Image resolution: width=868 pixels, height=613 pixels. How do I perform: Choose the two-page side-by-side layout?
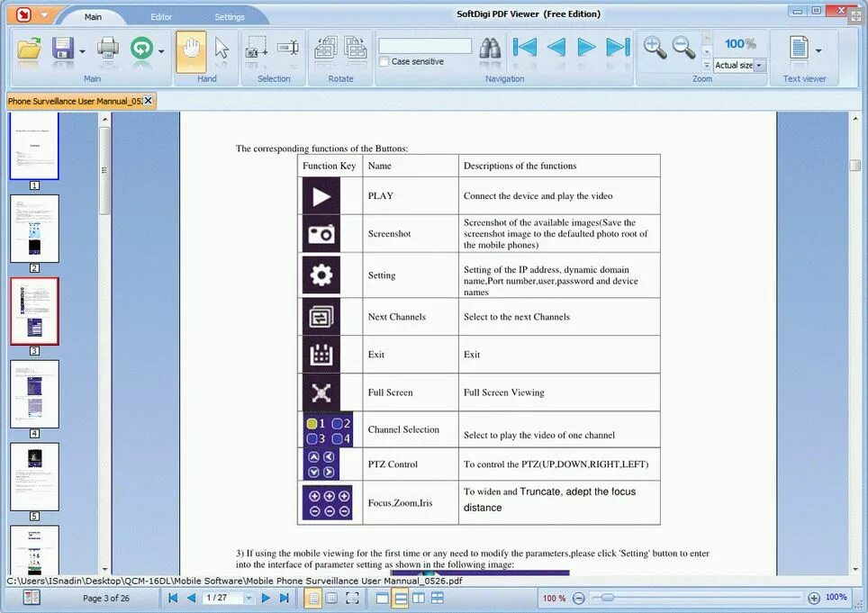419,598
